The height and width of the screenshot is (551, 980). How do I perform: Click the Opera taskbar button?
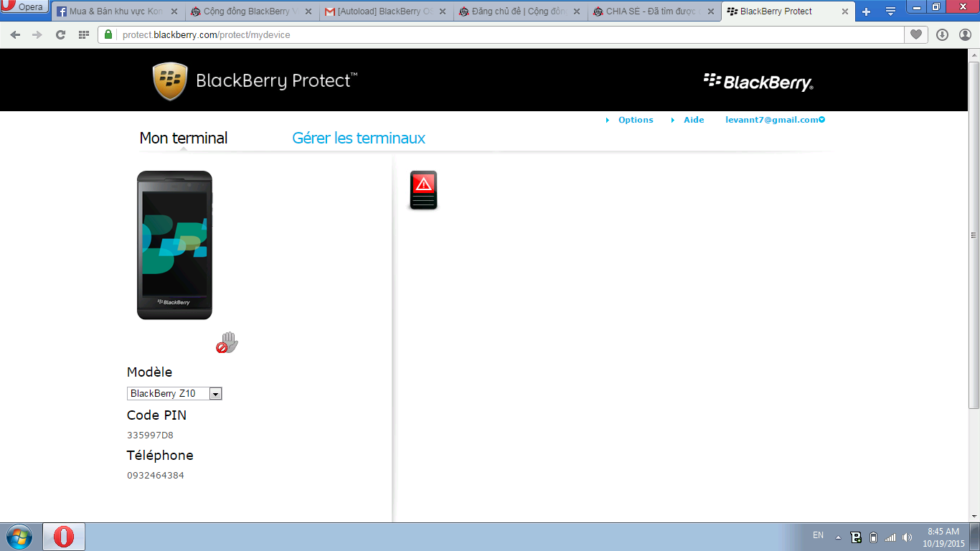(x=64, y=537)
